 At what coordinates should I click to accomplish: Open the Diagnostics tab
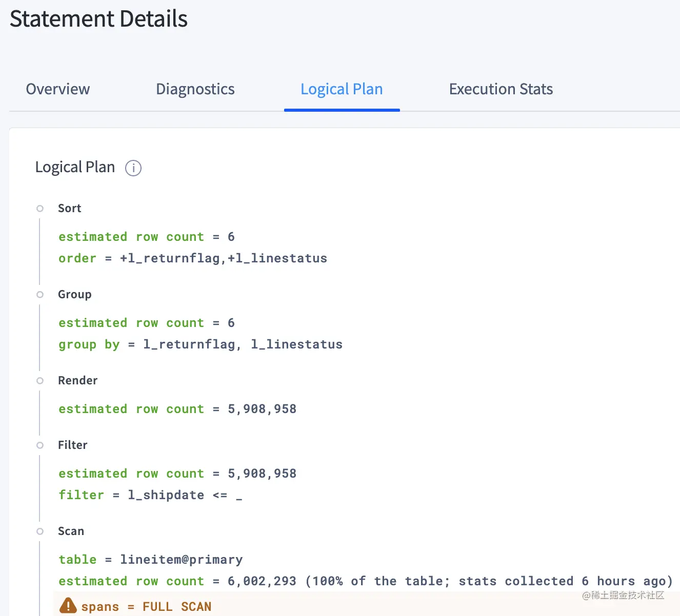pyautogui.click(x=195, y=89)
